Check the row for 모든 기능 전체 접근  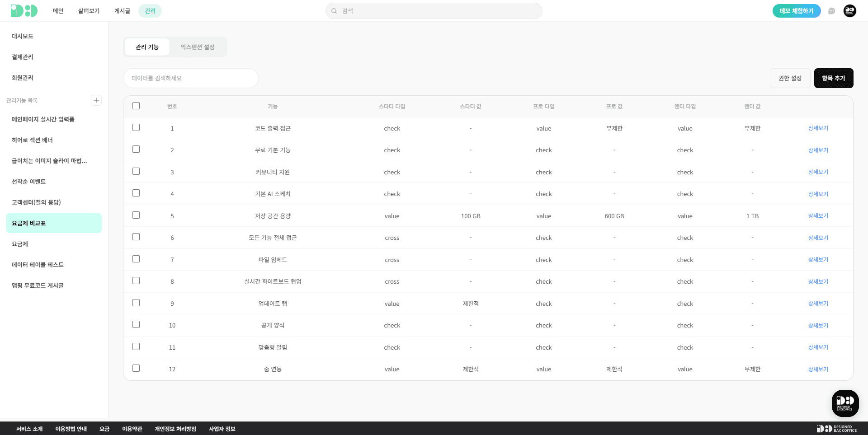click(136, 237)
